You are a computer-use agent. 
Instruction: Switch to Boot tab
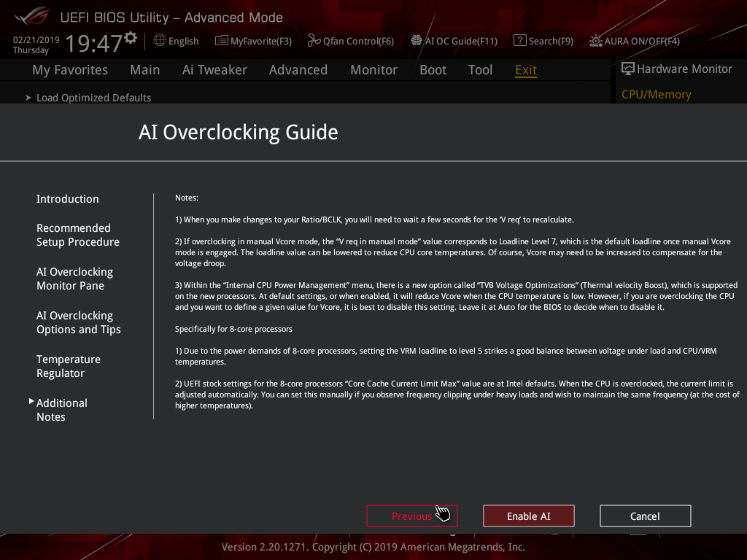433,70
